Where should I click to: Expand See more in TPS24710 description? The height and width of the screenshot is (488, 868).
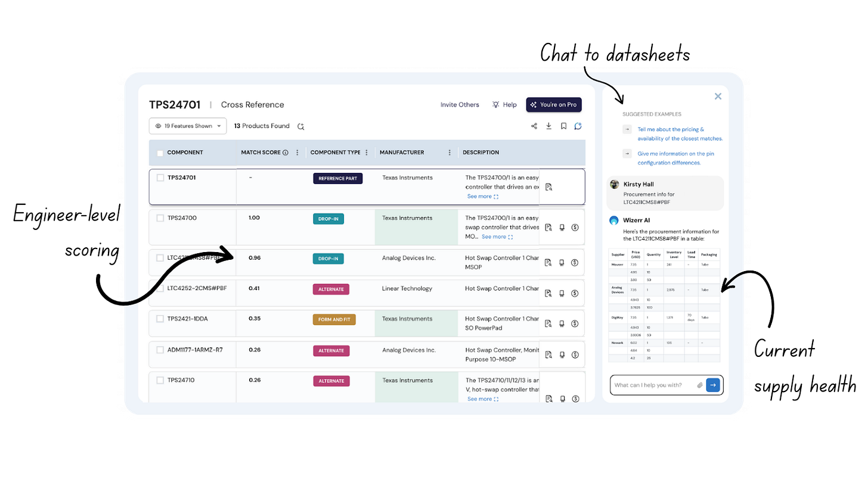pos(483,399)
